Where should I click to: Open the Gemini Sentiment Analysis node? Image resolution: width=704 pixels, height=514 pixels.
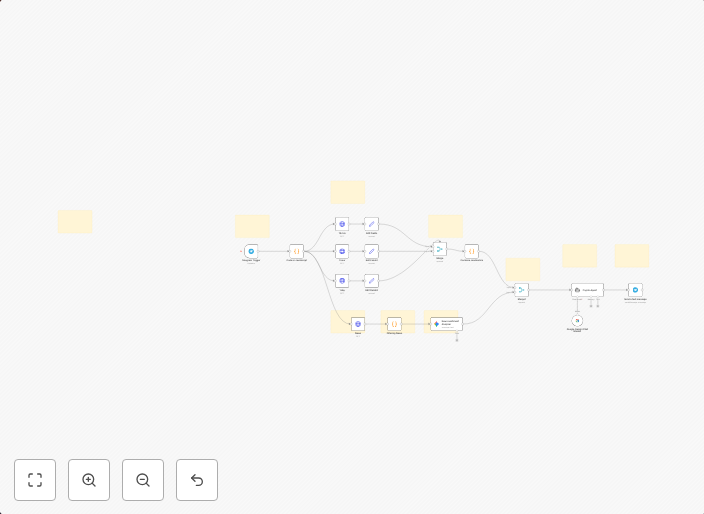(446, 324)
